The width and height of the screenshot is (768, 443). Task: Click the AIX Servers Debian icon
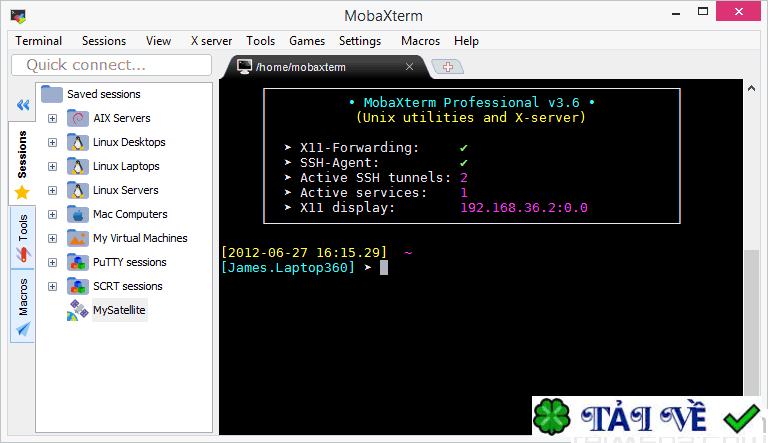(77, 118)
